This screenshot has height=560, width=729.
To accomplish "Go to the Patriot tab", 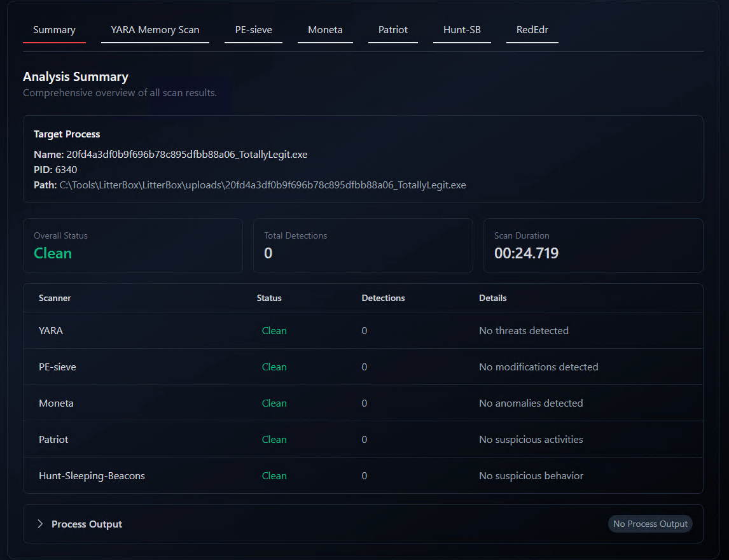I will pyautogui.click(x=392, y=30).
